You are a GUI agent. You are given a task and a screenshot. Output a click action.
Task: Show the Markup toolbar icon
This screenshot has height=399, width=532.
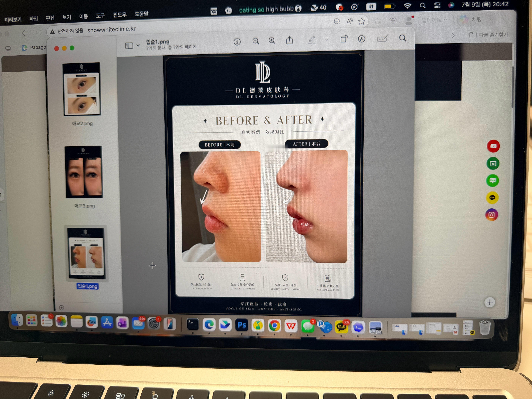[x=361, y=39]
